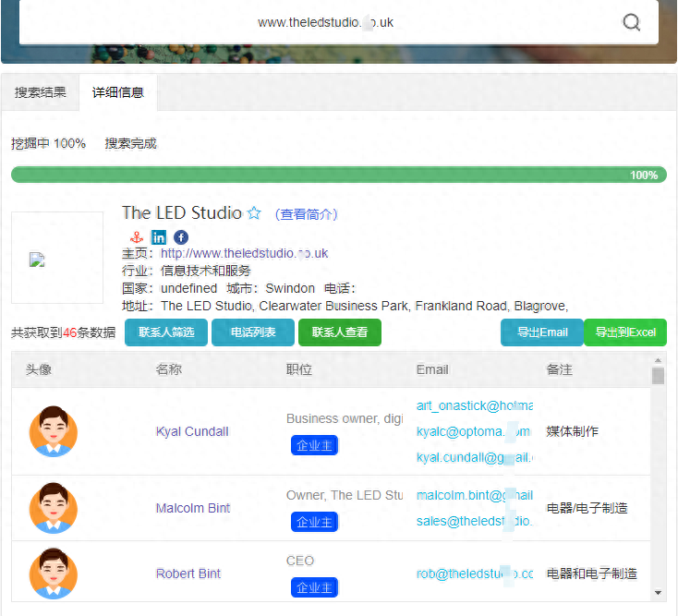678x616 pixels.
Task: Click the art_onastick hotmail email
Action: point(475,406)
